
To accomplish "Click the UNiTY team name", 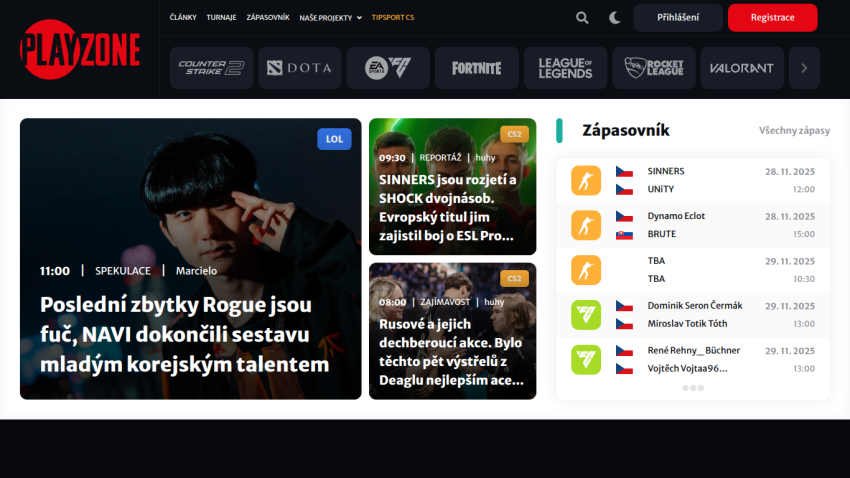I will tap(660, 189).
